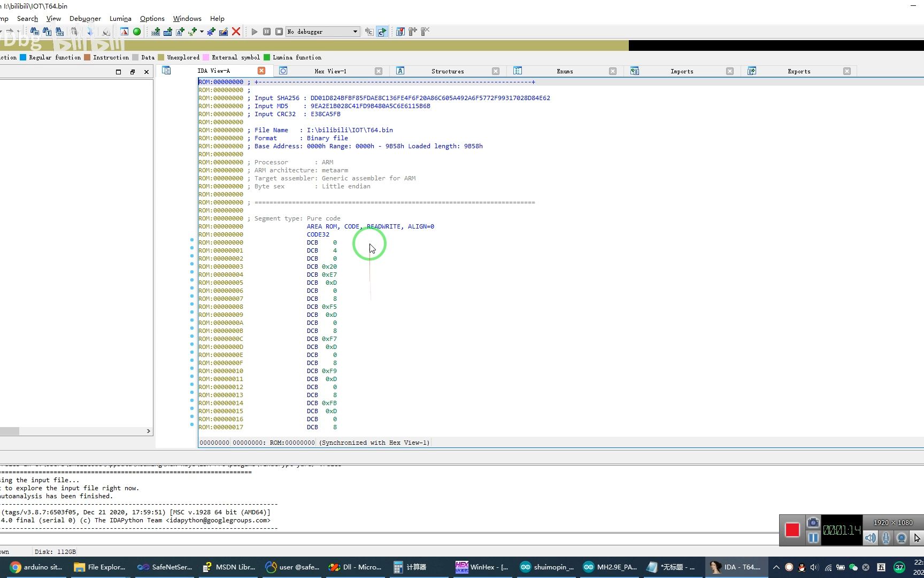Screen dimensions: 924x578
Task: Show hidden system tray icons
Action: click(x=776, y=567)
